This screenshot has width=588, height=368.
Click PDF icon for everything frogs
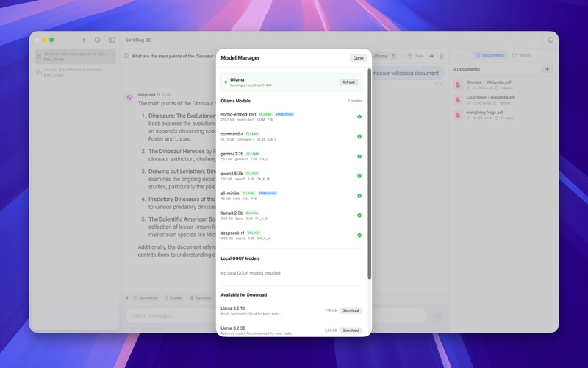click(x=458, y=115)
